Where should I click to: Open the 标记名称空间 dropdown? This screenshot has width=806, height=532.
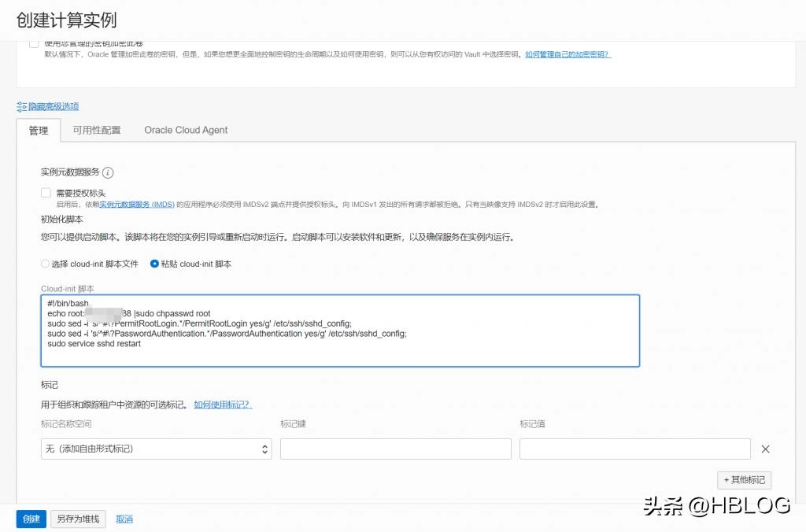click(156, 449)
